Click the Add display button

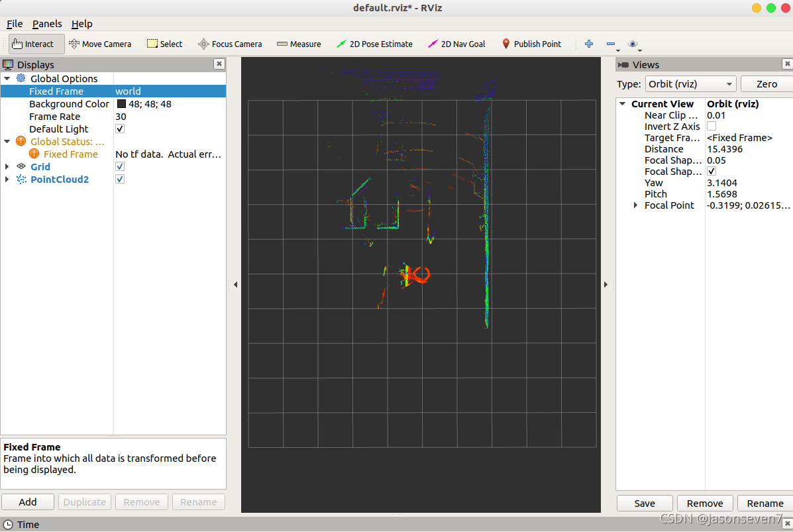[x=28, y=502]
